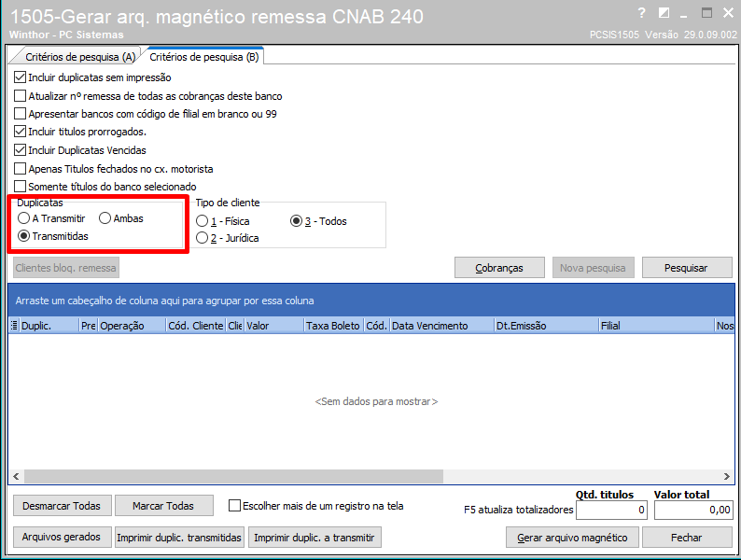This screenshot has height=560, width=741.
Task: Sort by the Duplic. column header
Action: pos(49,326)
